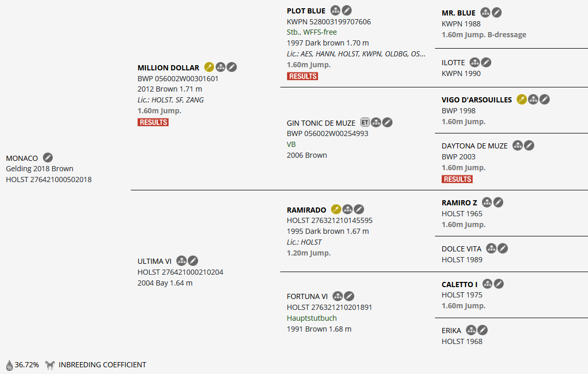Viewport: 588px width, 374px height.
Task: Click the gold icon beside Vigo d'Arsouilles
Action: [522, 99]
